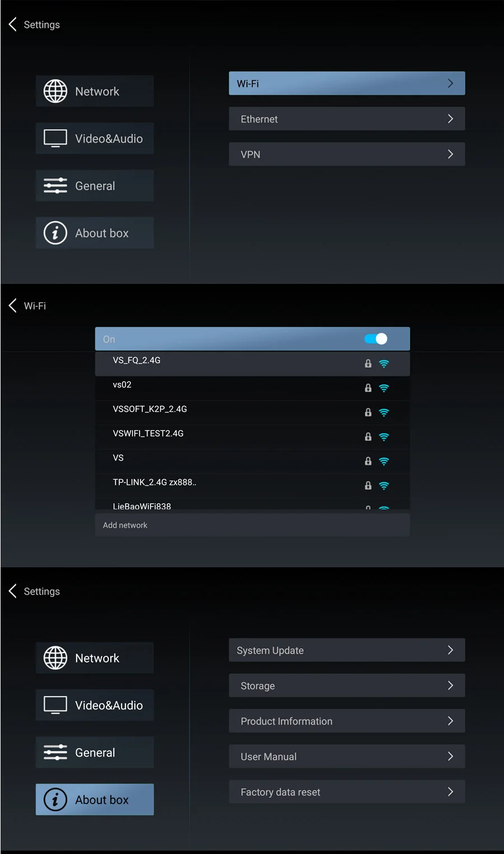Click unhighlighted About box info icon

[55, 233]
